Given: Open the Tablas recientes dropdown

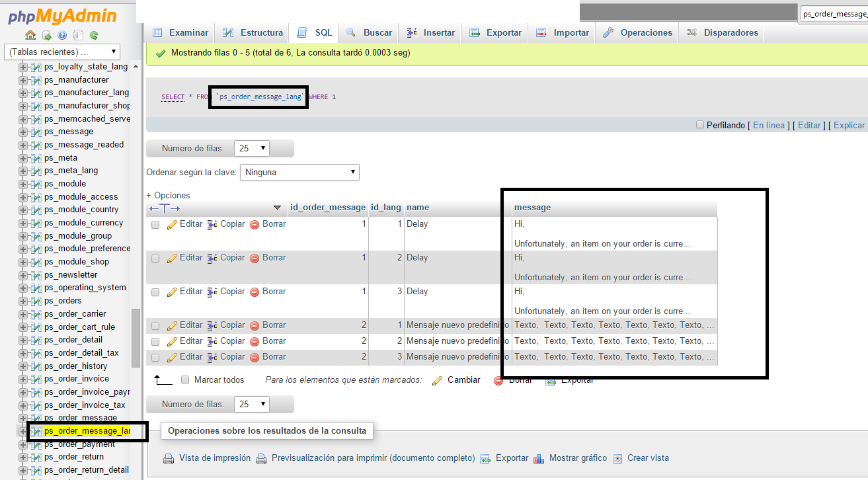Looking at the screenshot, I should [x=62, y=52].
